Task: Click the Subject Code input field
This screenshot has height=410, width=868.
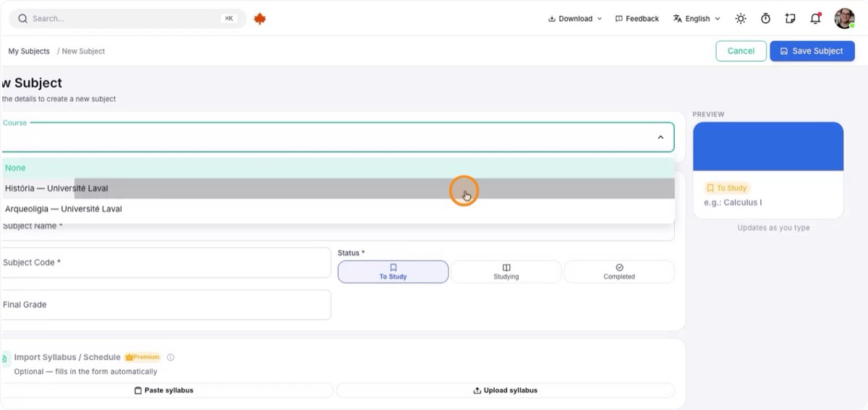Action: 166,262
